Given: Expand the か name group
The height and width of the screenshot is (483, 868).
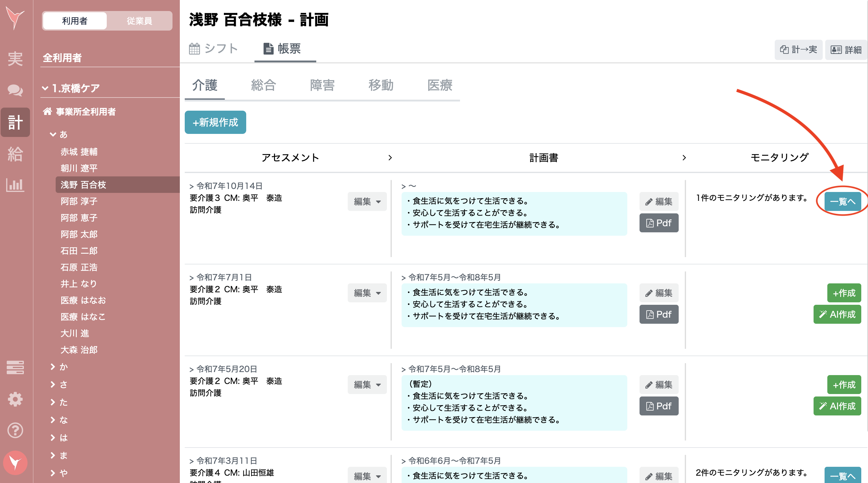Looking at the screenshot, I should (x=63, y=367).
